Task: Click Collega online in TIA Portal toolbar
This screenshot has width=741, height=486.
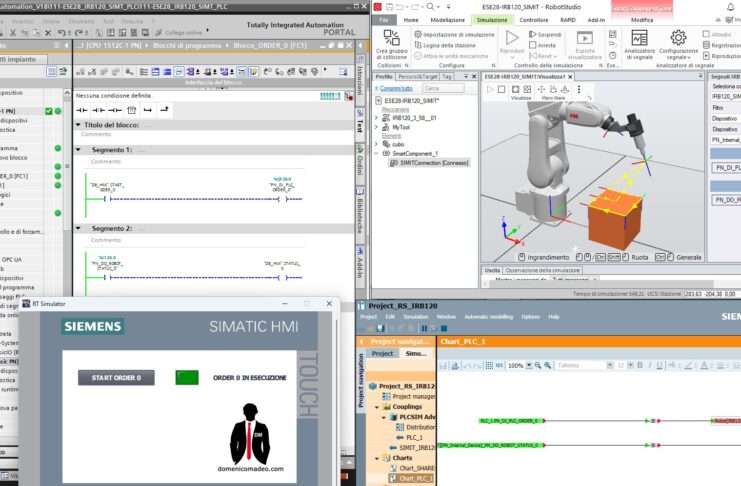Action: pos(179,33)
